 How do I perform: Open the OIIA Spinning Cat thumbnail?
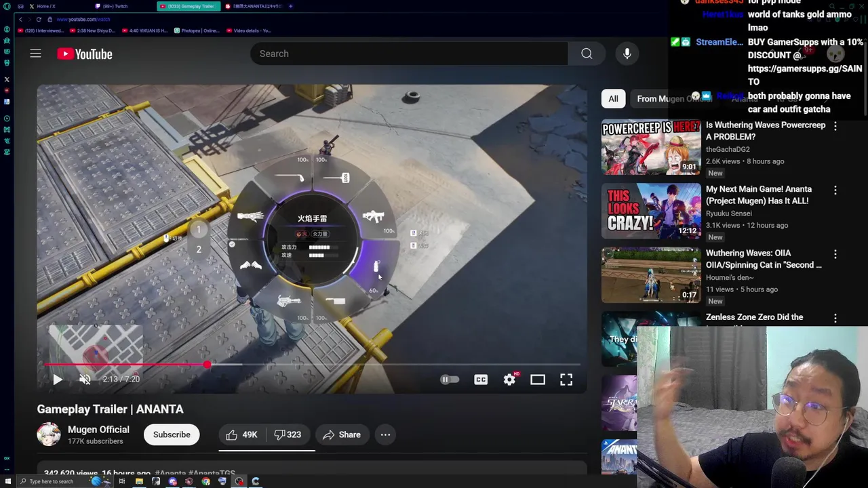[x=651, y=274]
